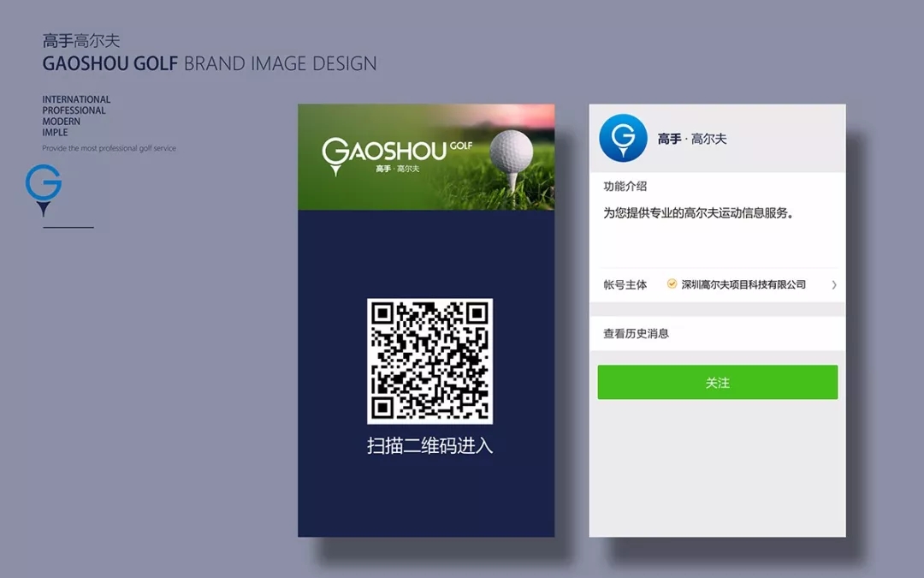Click the golf ball banner image
This screenshot has width=924, height=578.
tap(426, 157)
